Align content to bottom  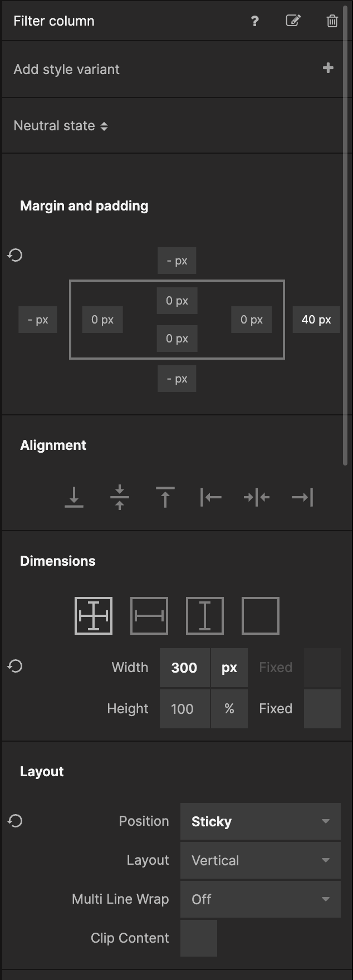tap(74, 497)
